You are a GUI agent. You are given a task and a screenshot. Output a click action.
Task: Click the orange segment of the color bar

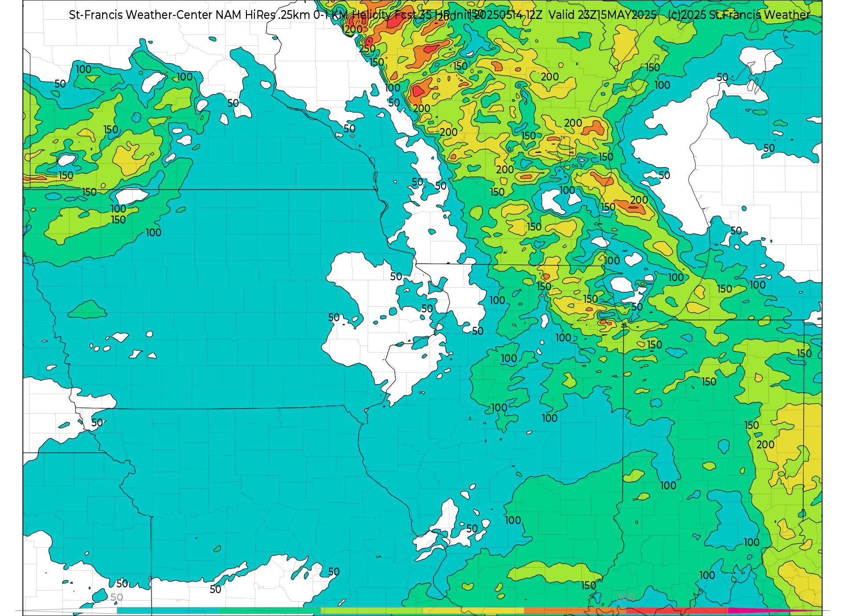click(575, 611)
